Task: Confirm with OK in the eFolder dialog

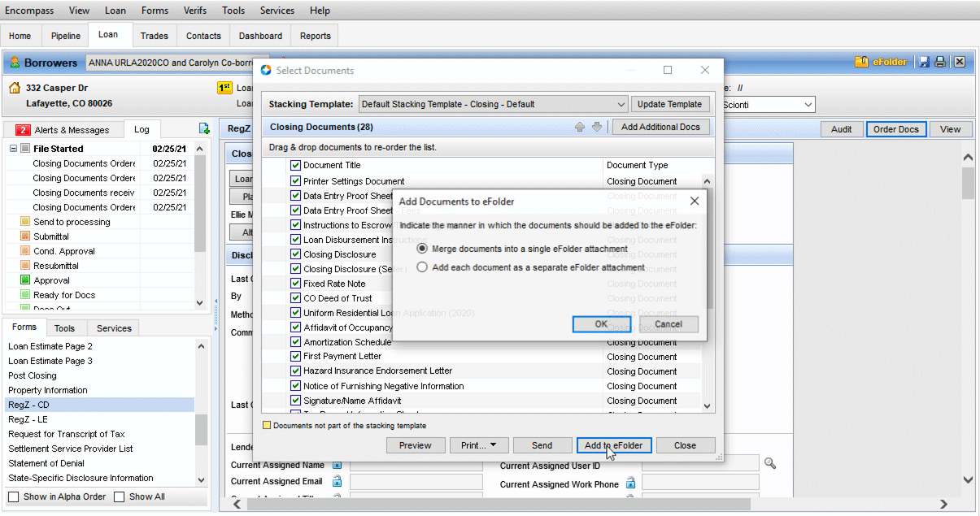Action: 601,324
